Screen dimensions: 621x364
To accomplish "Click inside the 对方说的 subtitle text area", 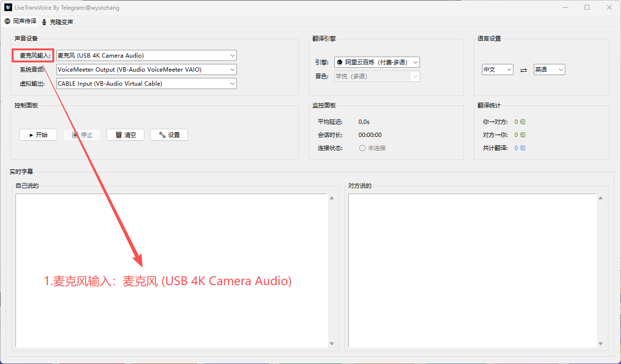I will click(472, 271).
